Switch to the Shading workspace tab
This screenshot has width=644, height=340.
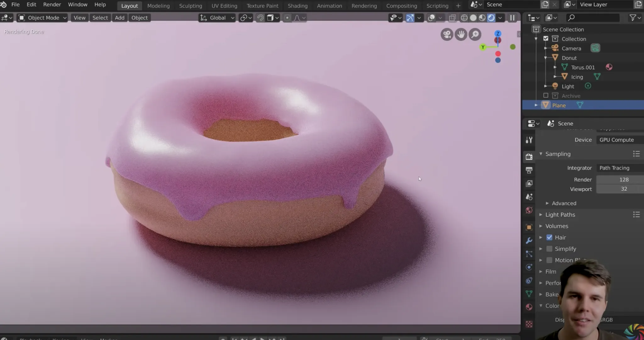[x=297, y=6]
